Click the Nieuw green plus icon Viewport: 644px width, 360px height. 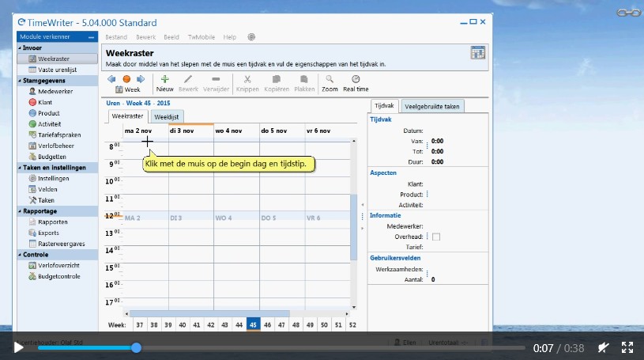pos(164,79)
